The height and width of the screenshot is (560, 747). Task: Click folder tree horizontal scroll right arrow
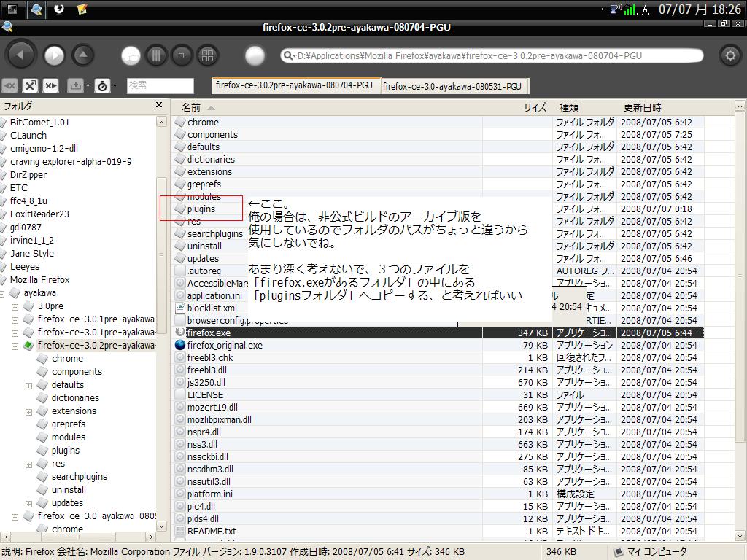coord(150,537)
